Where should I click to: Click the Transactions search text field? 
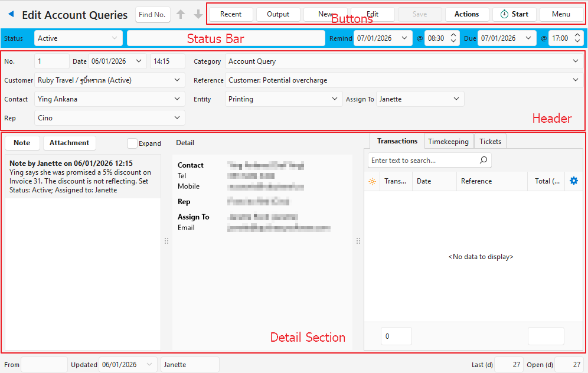pos(422,161)
